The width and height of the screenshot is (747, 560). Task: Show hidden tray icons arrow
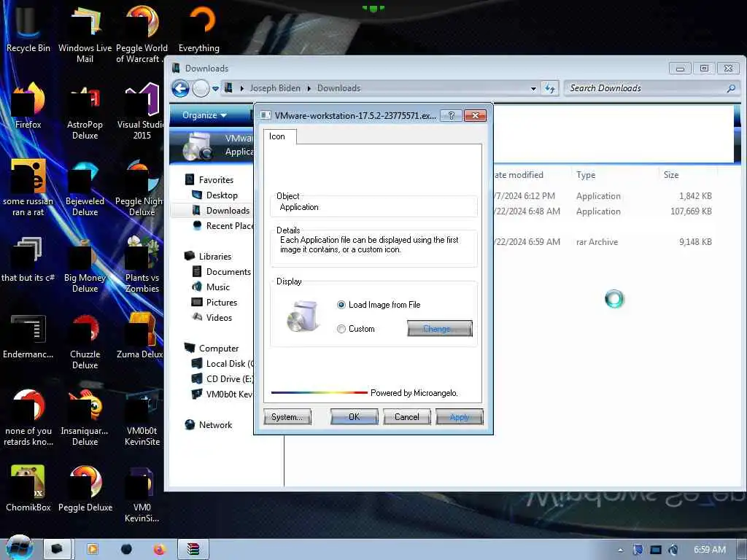[620, 550]
